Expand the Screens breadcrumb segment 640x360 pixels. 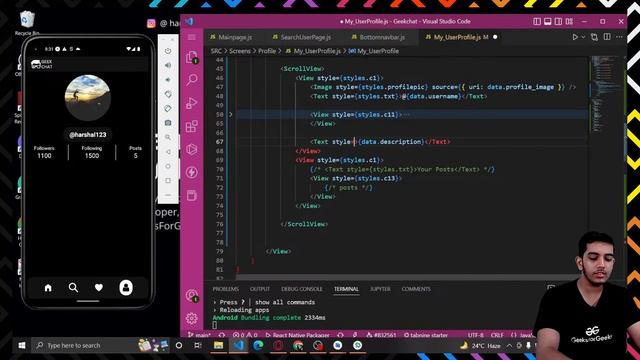pos(240,51)
